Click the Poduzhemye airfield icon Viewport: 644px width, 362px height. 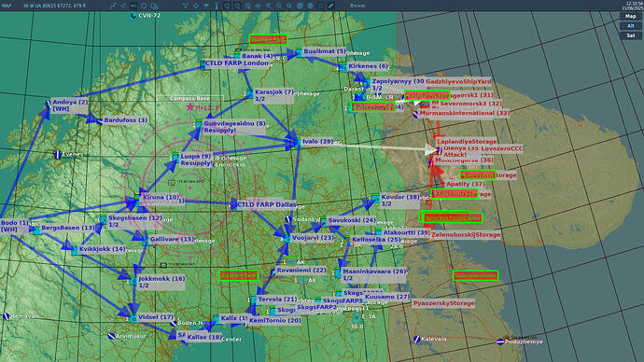500,341
